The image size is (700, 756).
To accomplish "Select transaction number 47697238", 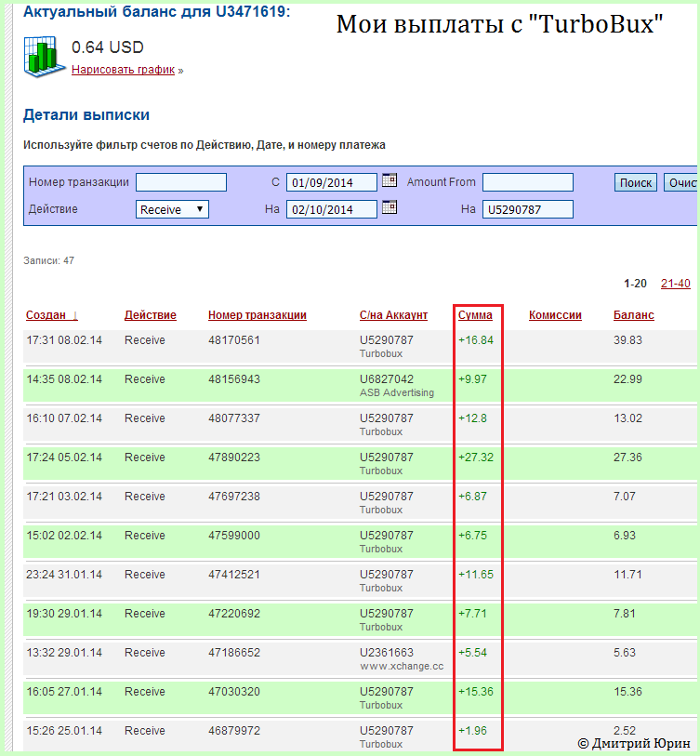I will click(234, 497).
